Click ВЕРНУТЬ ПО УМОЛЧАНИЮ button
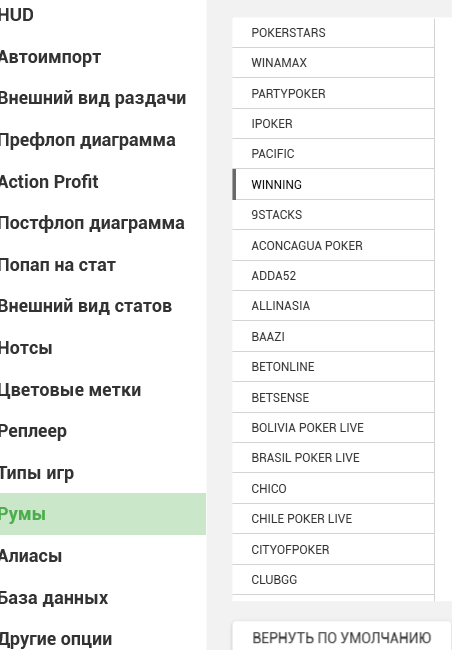 tap(342, 637)
